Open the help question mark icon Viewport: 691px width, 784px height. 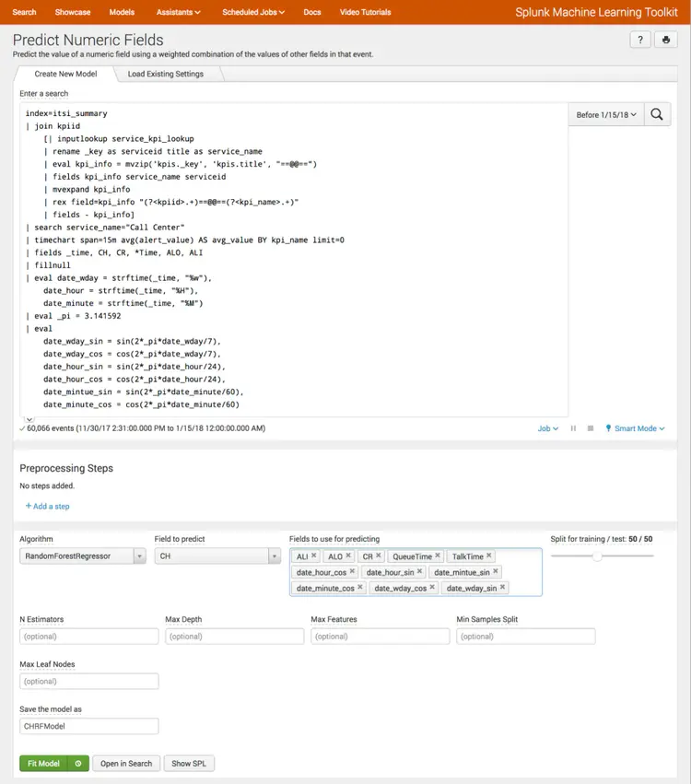pos(640,40)
